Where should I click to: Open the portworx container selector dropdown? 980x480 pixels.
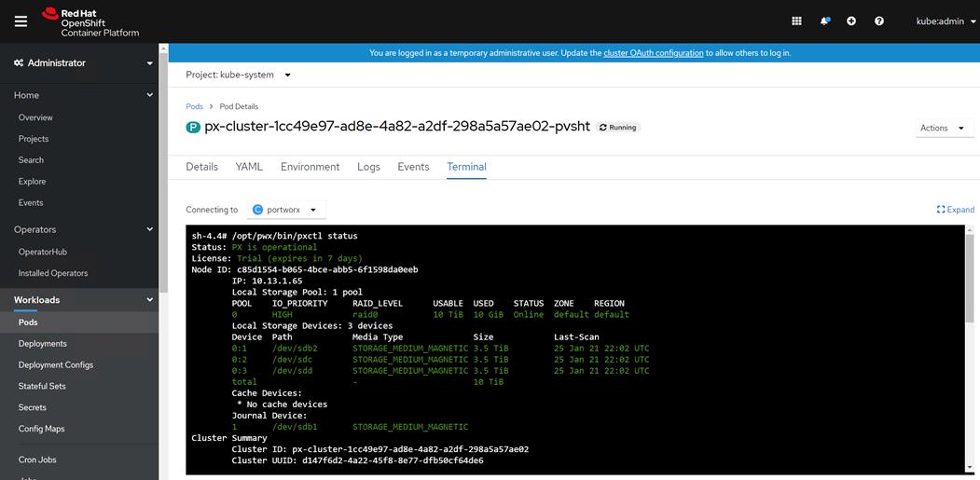click(286, 210)
